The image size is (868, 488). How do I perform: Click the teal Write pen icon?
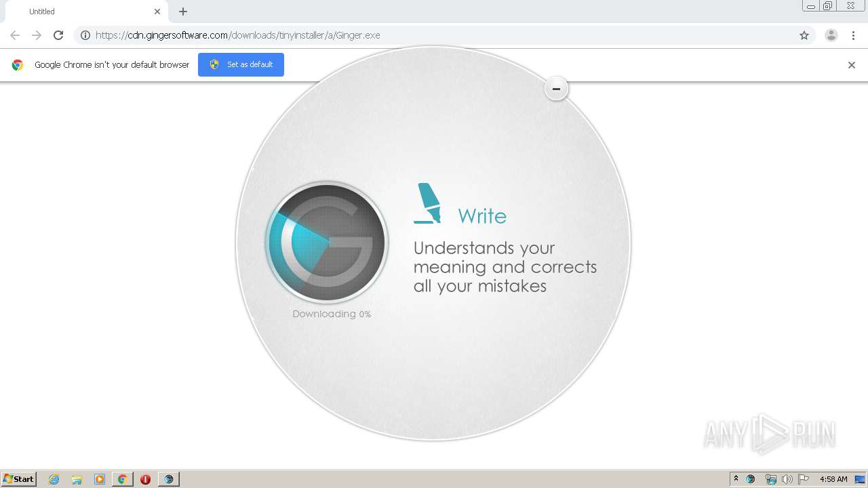click(x=427, y=203)
